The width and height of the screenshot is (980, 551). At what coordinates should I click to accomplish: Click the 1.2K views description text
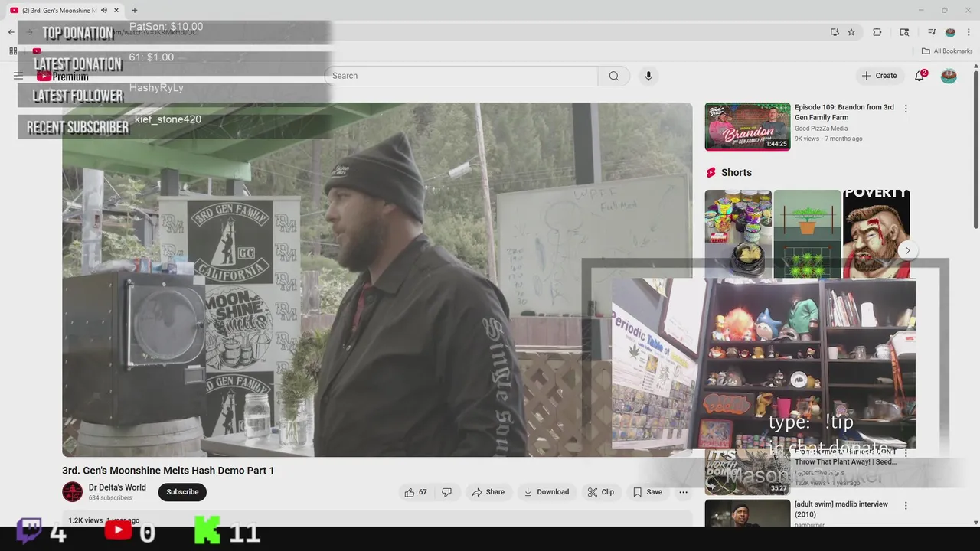pyautogui.click(x=85, y=520)
